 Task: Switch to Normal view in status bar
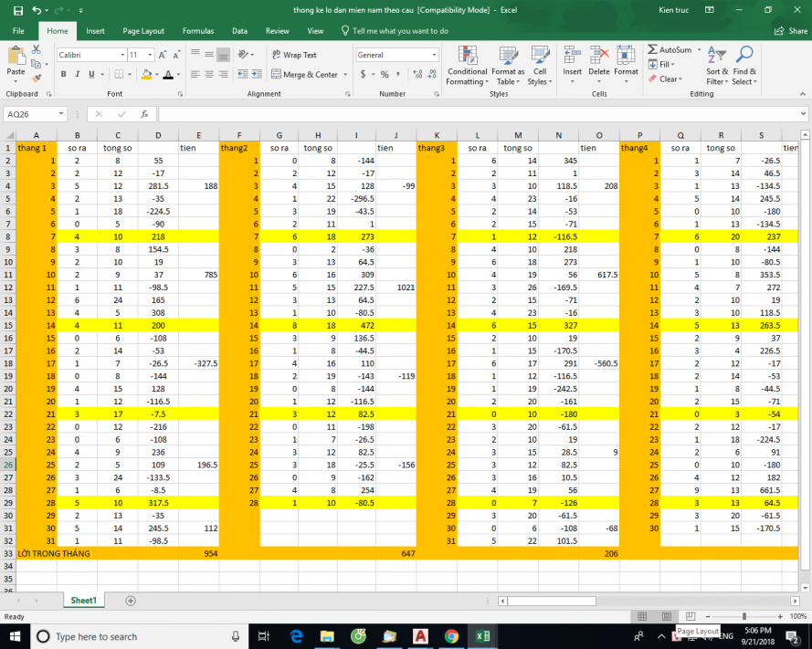click(x=642, y=616)
